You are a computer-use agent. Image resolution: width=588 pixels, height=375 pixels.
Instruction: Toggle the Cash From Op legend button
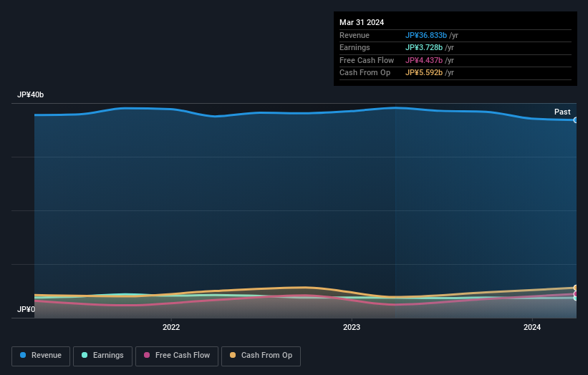click(x=261, y=356)
